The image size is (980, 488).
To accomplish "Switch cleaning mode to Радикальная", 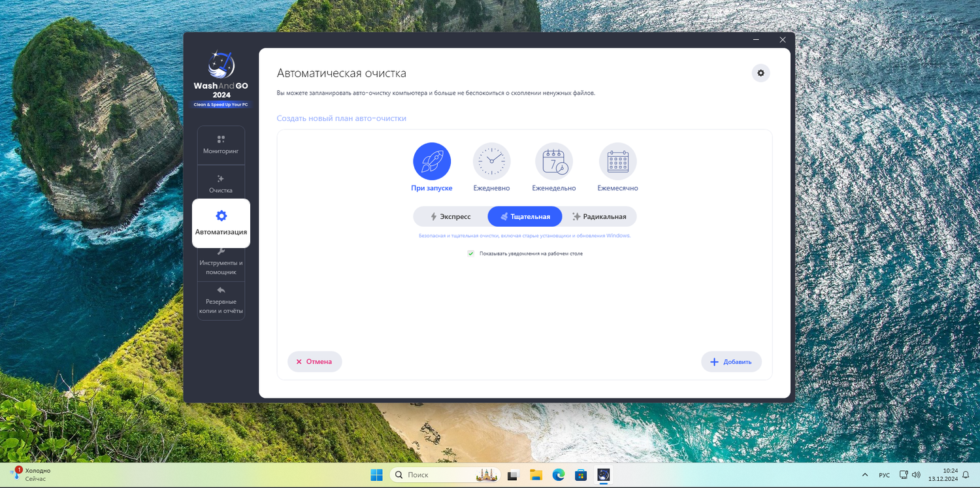I will pyautogui.click(x=599, y=216).
